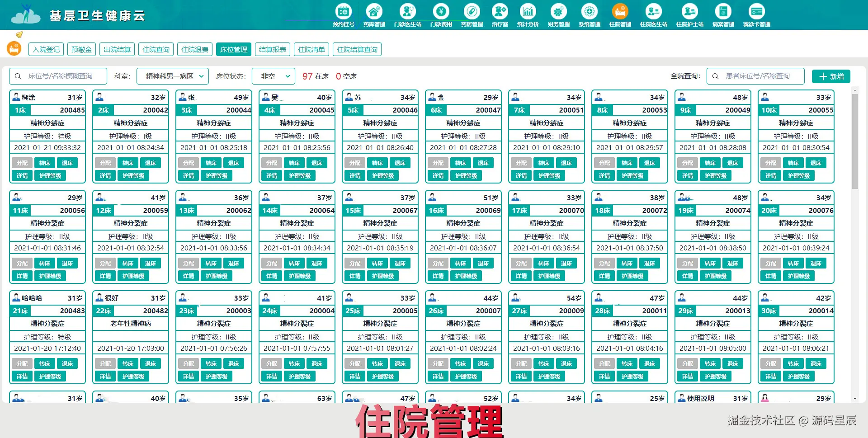
Task: Click patient avatar of 苏 on 5床
Action: [x=349, y=97]
